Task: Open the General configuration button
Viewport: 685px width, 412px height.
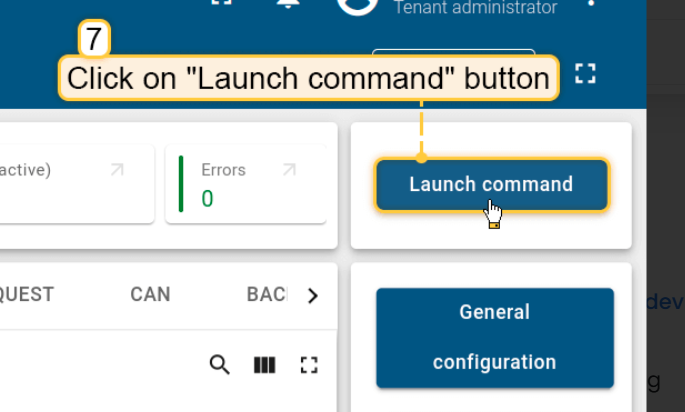Action: point(495,338)
